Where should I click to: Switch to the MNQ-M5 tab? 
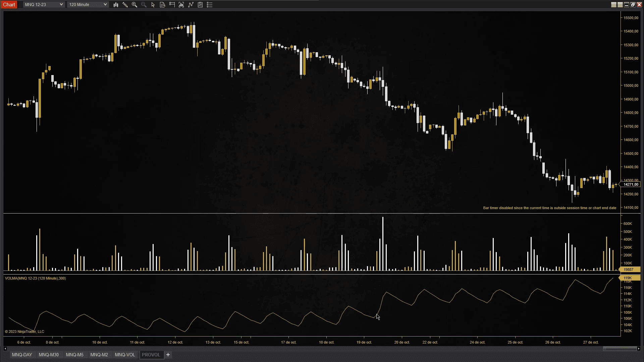coord(74,355)
